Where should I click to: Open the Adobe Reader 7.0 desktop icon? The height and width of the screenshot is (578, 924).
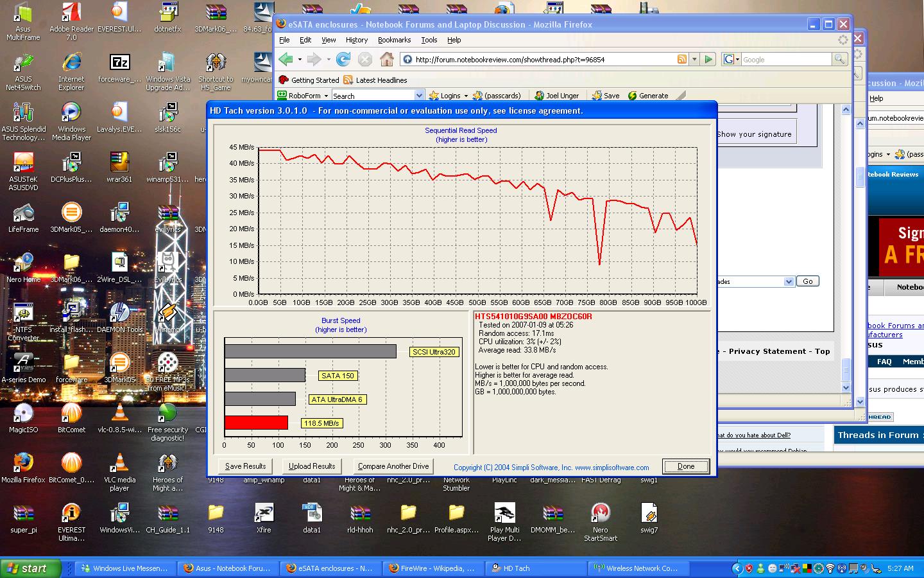71,22
